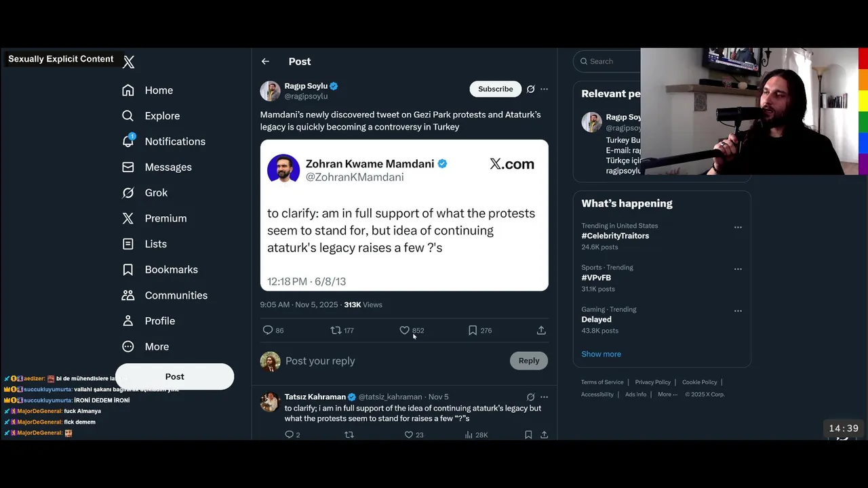
Task: Open the embedded Zohran Mamdani tweet image
Action: tap(404, 216)
